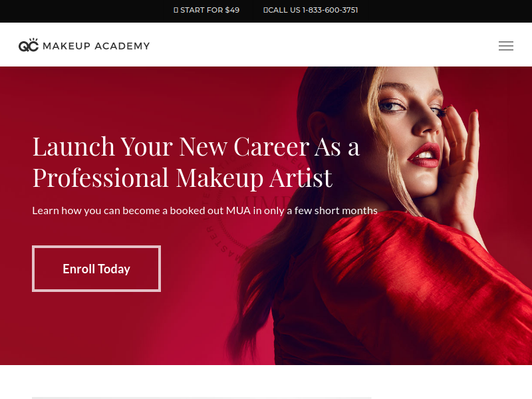Click the model's red lips
The height and width of the screenshot is (399, 532).
click(424, 155)
